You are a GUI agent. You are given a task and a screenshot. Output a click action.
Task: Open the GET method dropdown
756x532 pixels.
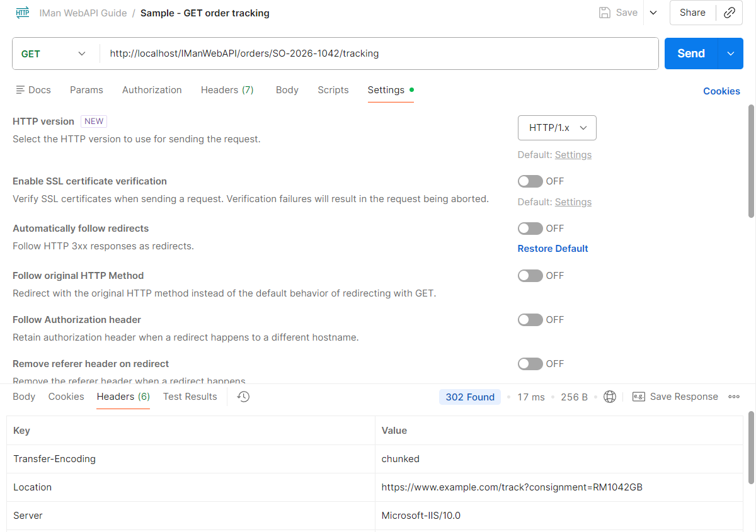(x=54, y=54)
